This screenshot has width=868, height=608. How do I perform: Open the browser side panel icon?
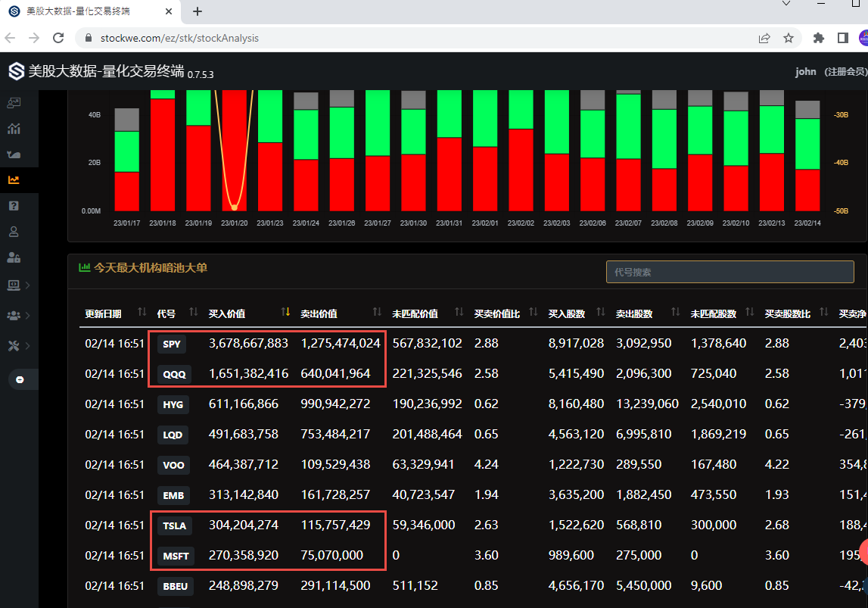pyautogui.click(x=843, y=38)
